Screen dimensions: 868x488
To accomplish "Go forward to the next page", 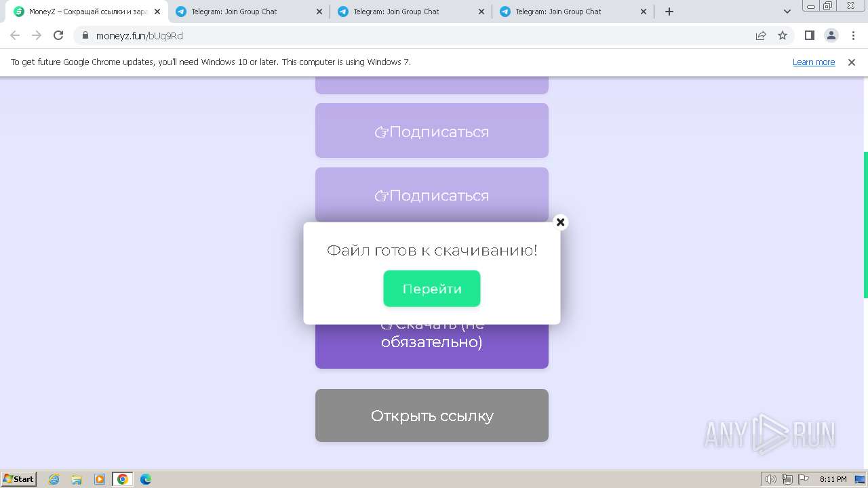I will click(37, 35).
